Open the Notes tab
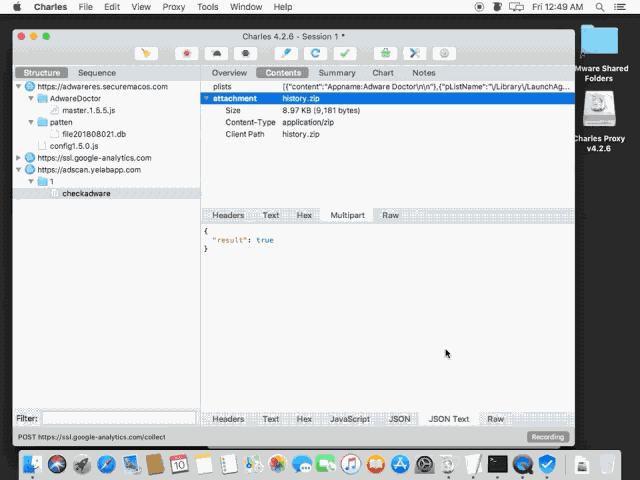640x480 pixels. pos(424,73)
